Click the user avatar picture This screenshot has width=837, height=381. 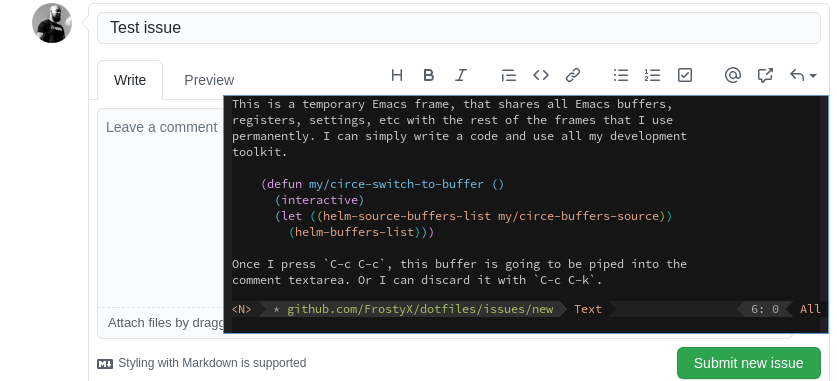coord(52,23)
